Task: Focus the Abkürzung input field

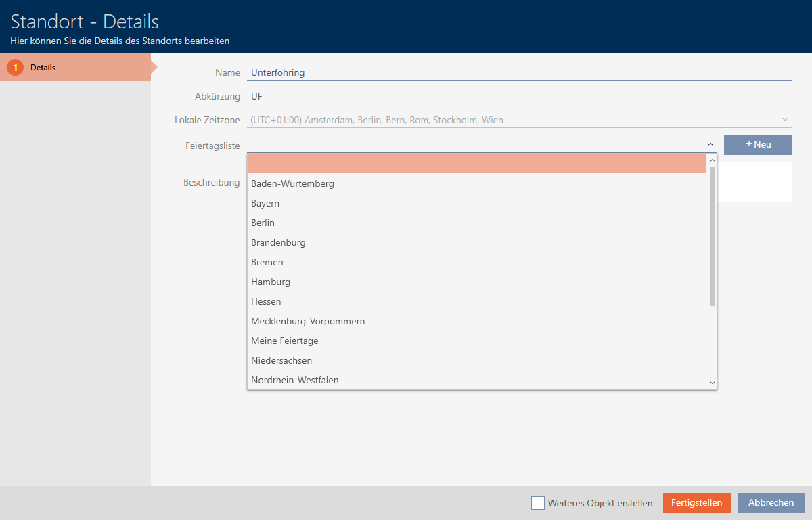Action: pyautogui.click(x=518, y=96)
